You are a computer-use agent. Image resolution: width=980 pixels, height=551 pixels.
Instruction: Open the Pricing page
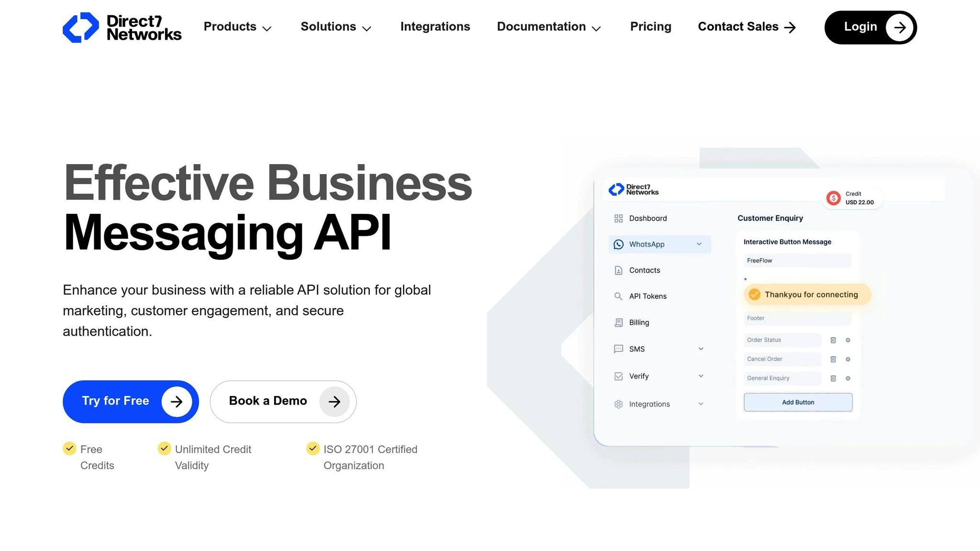(650, 27)
